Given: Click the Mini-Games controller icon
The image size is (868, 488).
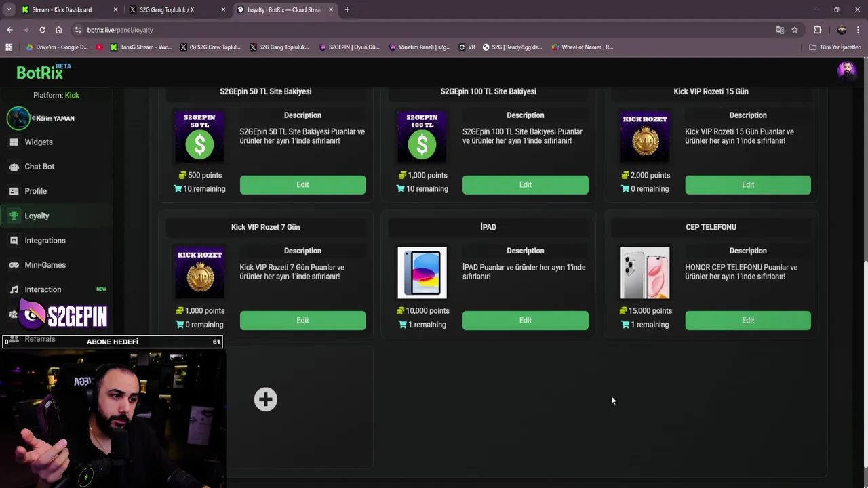Looking at the screenshot, I should click(14, 265).
